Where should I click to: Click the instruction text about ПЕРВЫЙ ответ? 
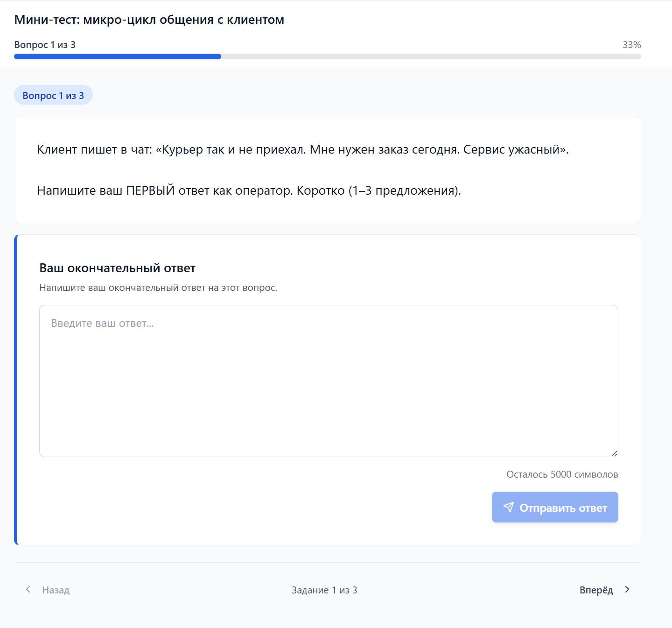coord(249,190)
